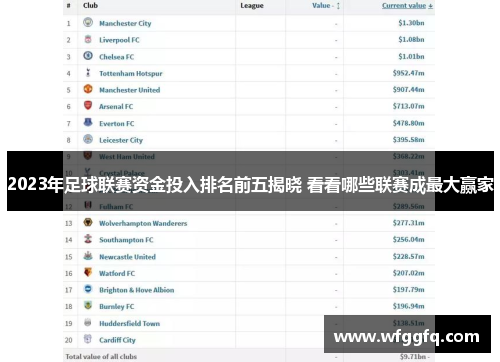Click the $1.30bn value for Manchester City
The image size is (500, 362).
411,23
